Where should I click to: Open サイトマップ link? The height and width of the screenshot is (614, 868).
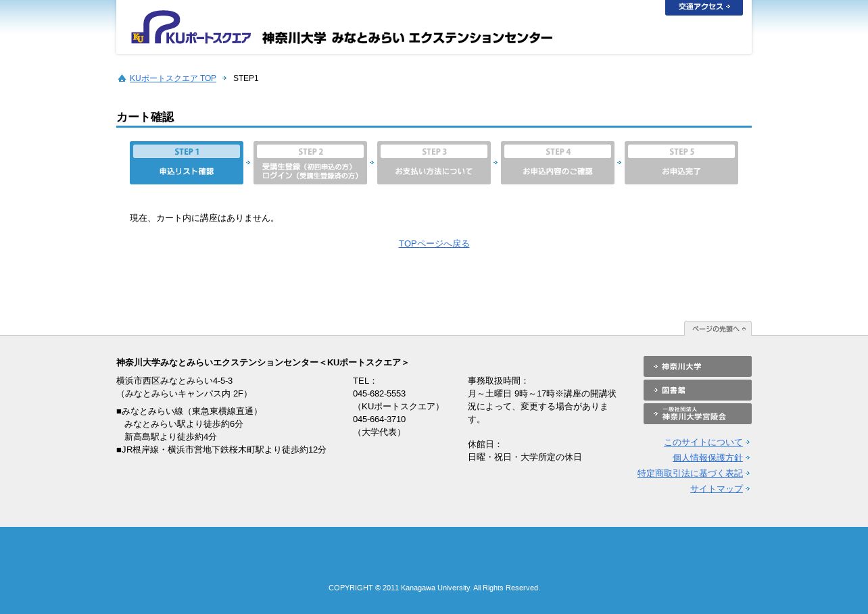point(717,489)
